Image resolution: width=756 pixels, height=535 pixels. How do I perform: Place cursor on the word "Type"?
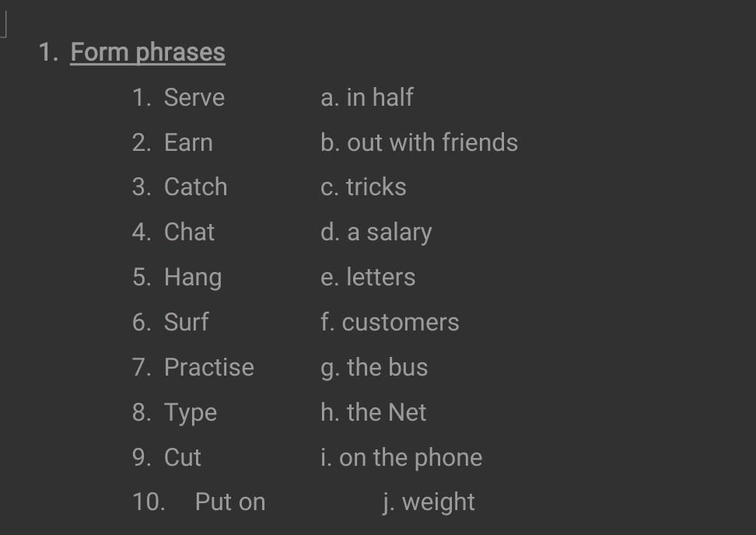191,412
